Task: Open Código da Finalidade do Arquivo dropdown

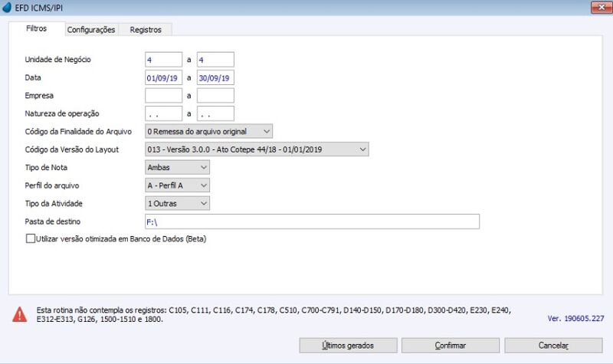Action: 208,131
